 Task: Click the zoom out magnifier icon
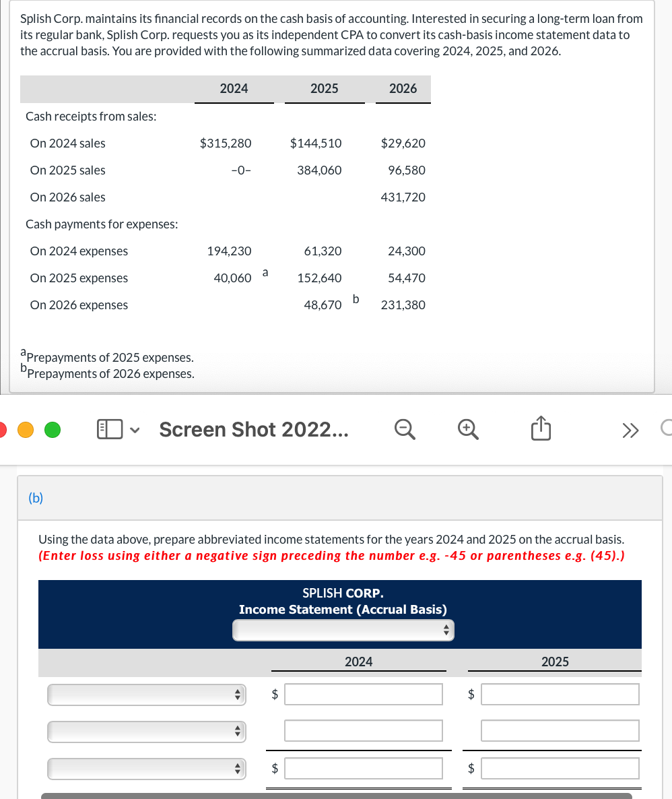click(x=405, y=430)
